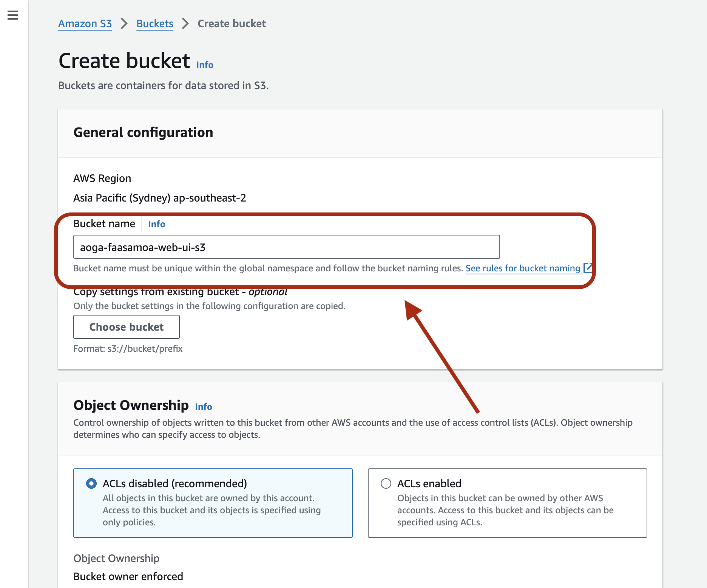This screenshot has width=707, height=588.
Task: Open See rules for bucket naming link
Action: [x=522, y=268]
